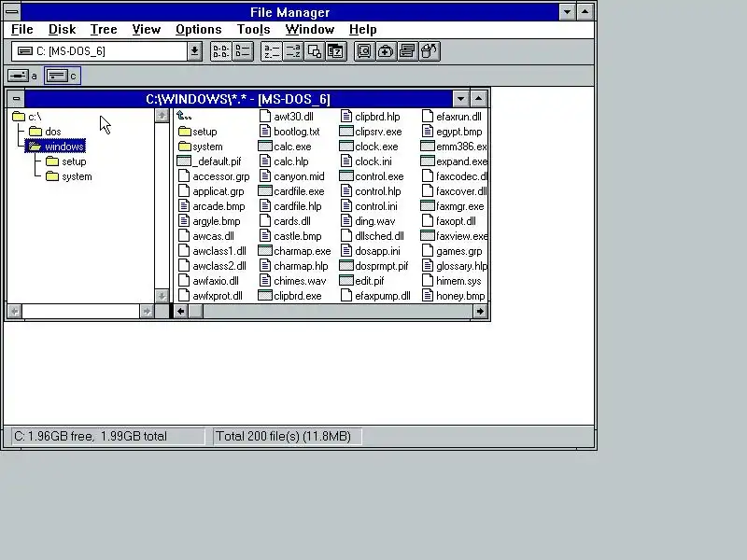Select games.grp file
The height and width of the screenshot is (560, 747).
click(452, 251)
